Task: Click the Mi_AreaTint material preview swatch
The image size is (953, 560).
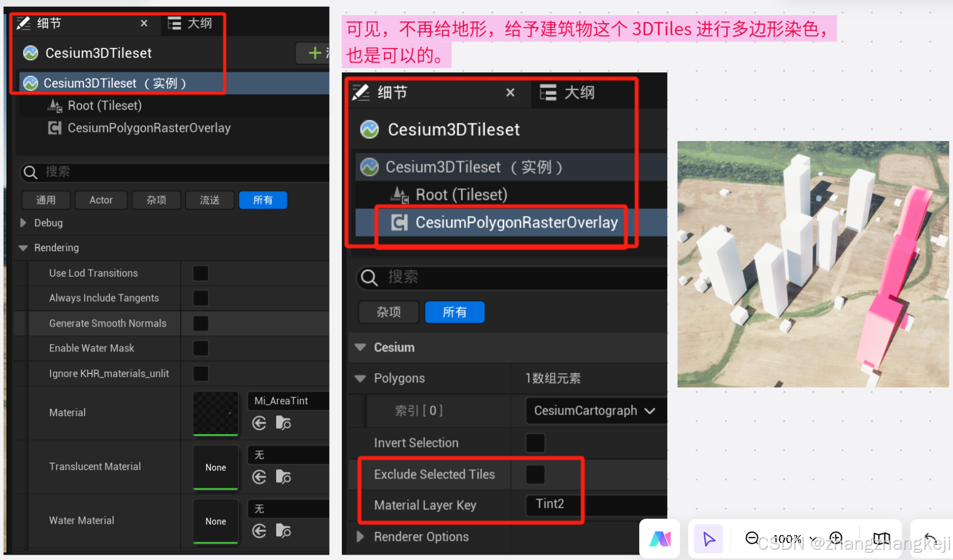Action: tap(216, 412)
